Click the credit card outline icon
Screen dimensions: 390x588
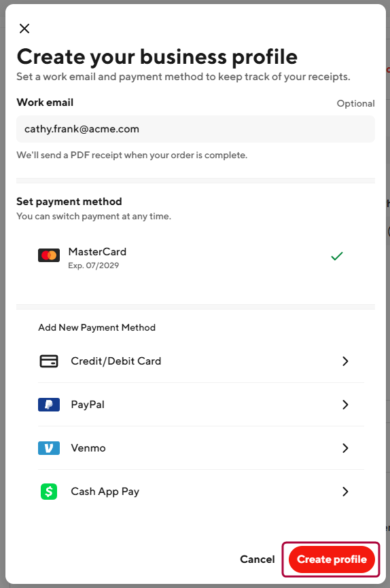(49, 361)
